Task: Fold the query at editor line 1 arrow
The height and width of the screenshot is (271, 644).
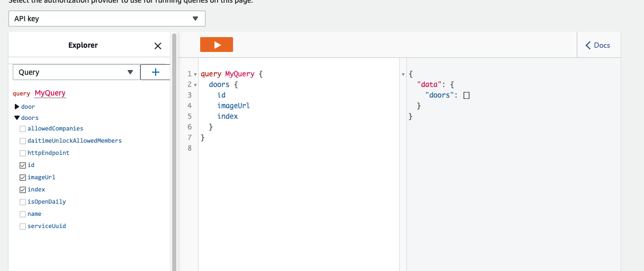Action: (x=195, y=74)
